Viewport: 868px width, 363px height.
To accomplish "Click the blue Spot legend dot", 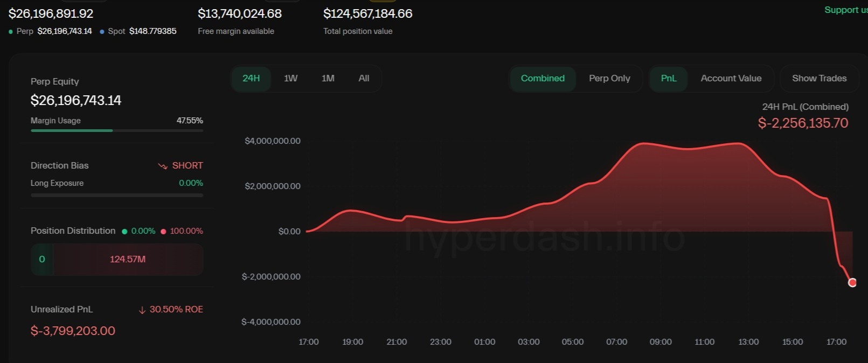I will click(102, 32).
